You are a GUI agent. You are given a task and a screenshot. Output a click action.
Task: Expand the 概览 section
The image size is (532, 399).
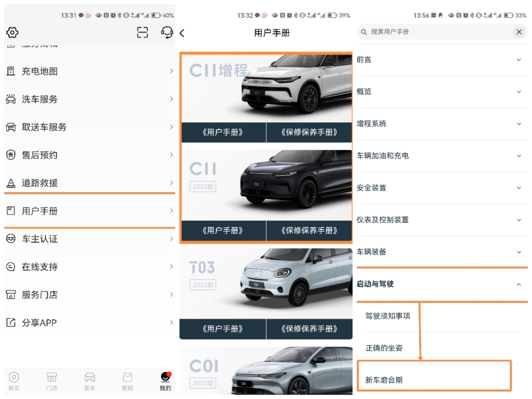tap(442, 92)
